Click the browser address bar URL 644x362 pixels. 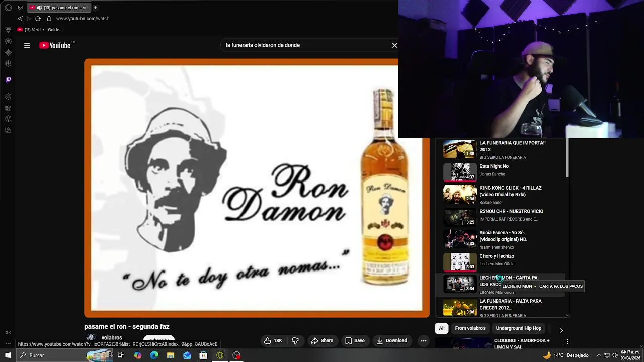(x=83, y=19)
